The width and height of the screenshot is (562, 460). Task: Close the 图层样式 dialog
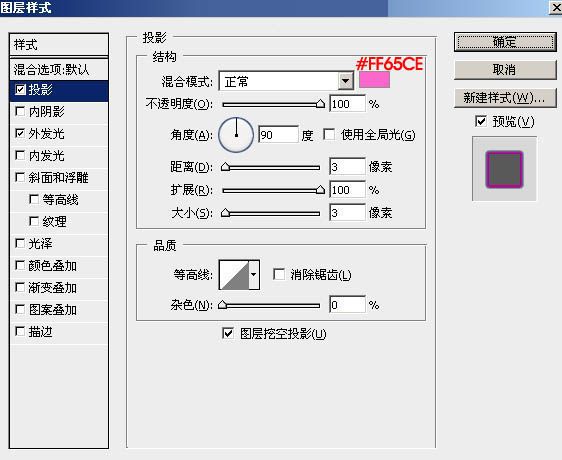(x=556, y=8)
